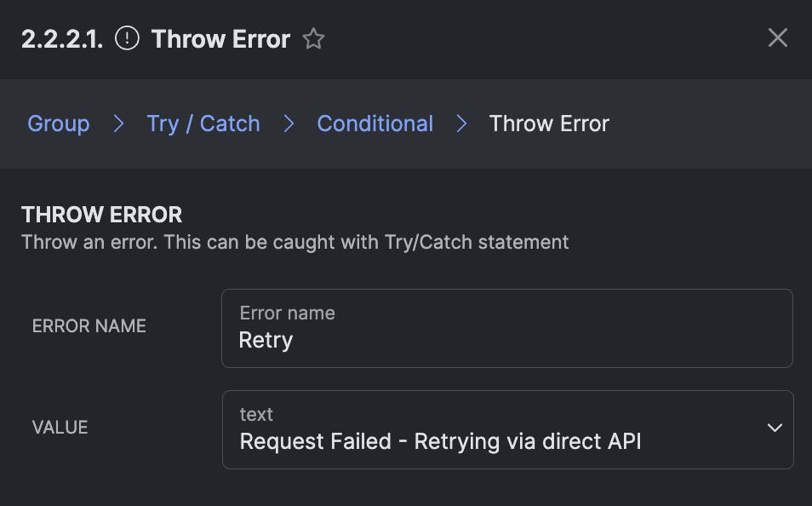
Task: Click the THROW ERROR section heading
Action: click(102, 215)
